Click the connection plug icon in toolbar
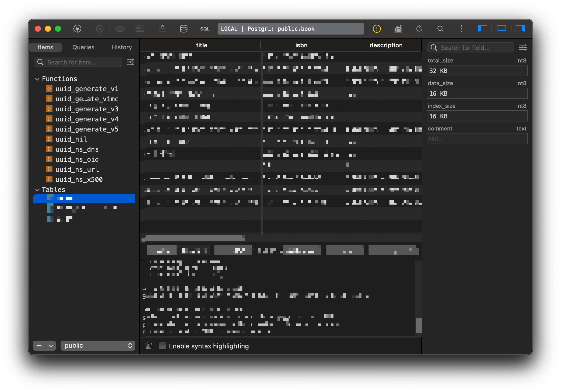The height and width of the screenshot is (392, 561). click(x=77, y=29)
